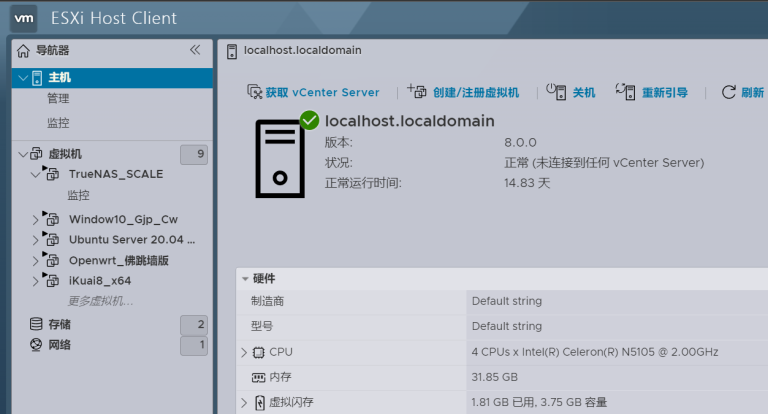The image size is (768, 414).
Task: Click the host icon beside 主机
Action: tap(37, 78)
